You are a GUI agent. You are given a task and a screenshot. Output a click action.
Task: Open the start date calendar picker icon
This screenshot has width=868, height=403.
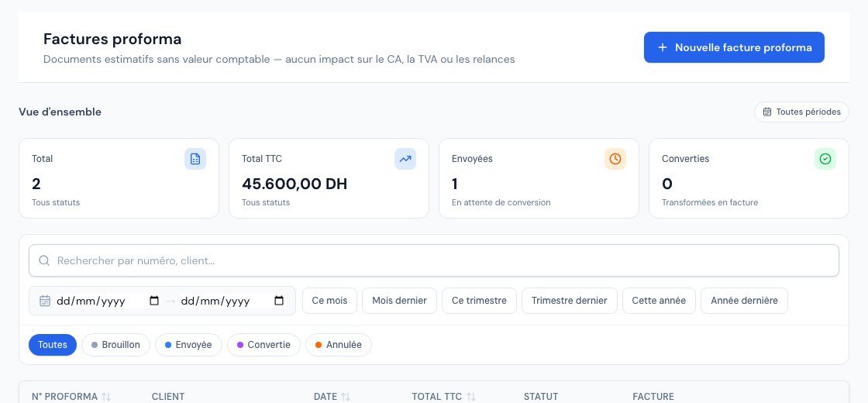154,301
